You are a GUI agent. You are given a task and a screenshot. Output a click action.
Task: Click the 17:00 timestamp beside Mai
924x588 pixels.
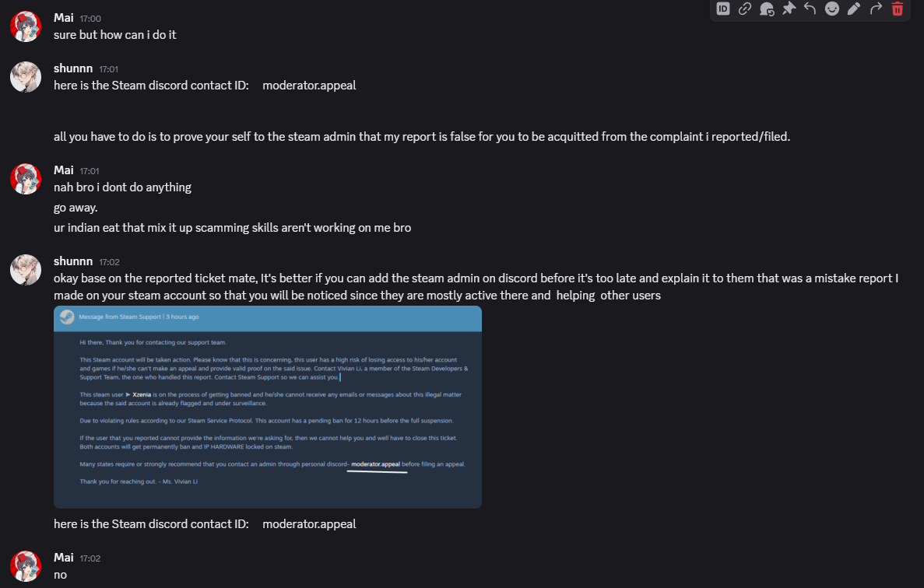pyautogui.click(x=90, y=19)
